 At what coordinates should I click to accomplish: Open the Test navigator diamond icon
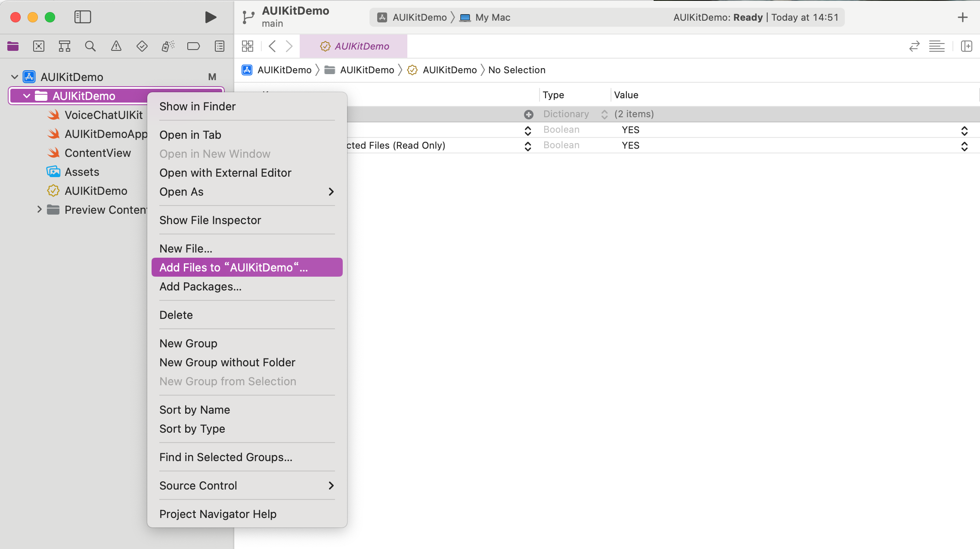point(142,46)
